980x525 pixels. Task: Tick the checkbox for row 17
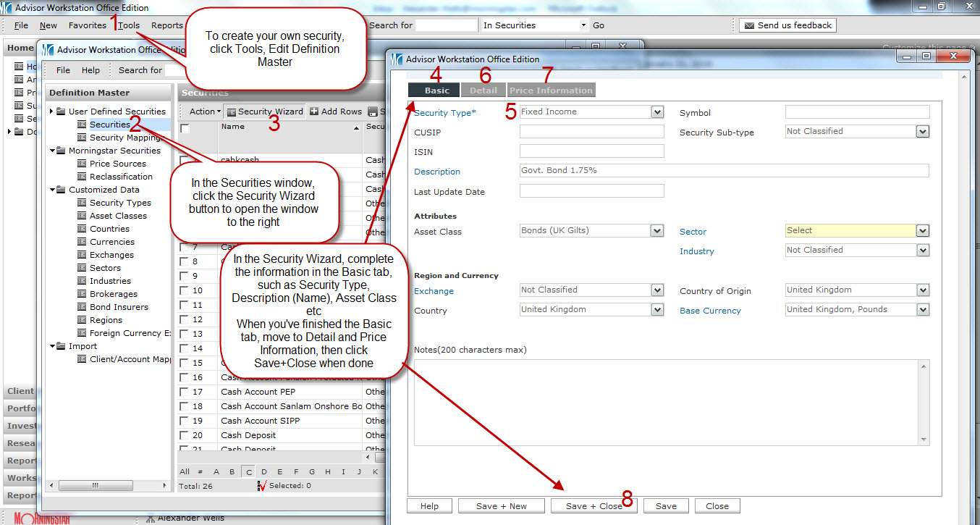point(184,392)
